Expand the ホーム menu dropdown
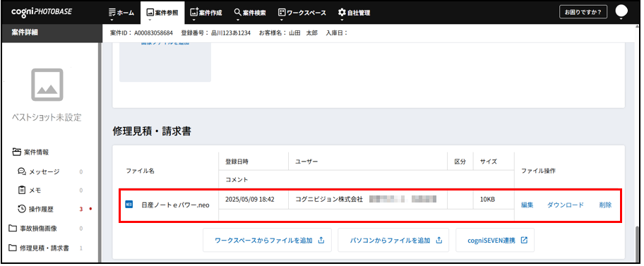This screenshot has height=266, width=644. [121, 13]
